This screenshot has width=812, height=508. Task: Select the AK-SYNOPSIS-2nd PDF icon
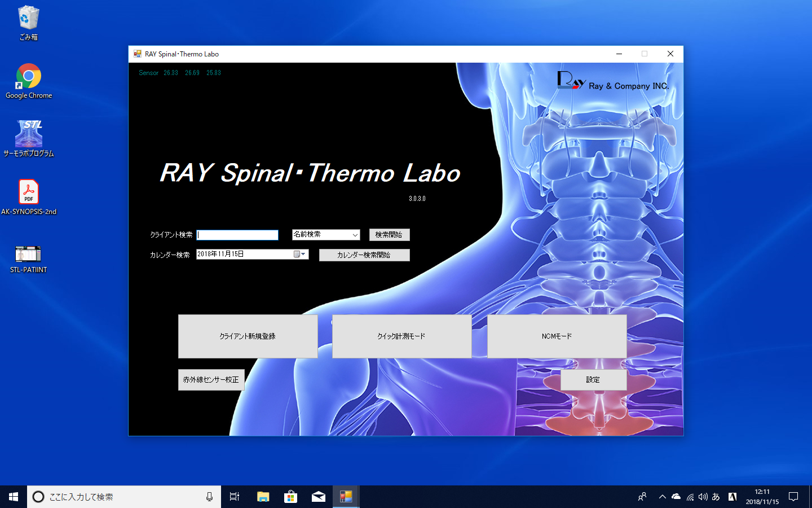(29, 197)
